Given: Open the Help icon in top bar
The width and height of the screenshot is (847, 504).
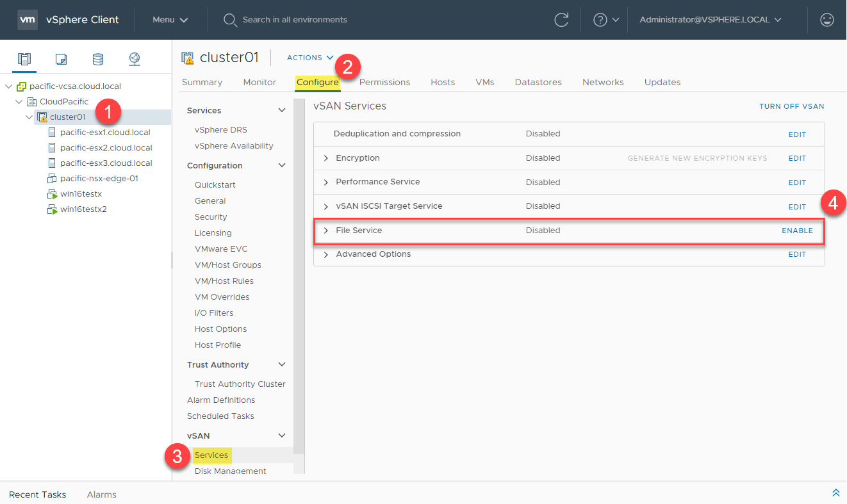Looking at the screenshot, I should (x=601, y=19).
